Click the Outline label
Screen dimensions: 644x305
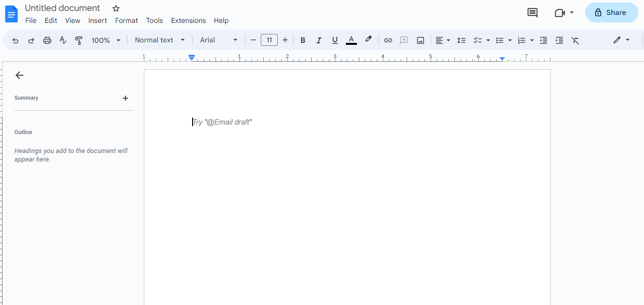point(23,132)
